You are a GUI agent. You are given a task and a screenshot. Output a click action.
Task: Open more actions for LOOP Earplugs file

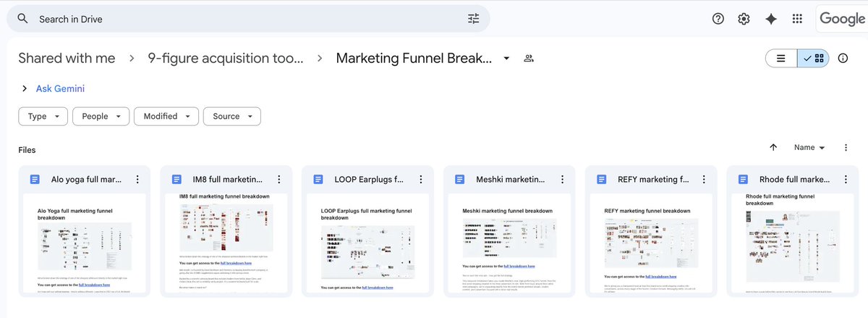[x=421, y=180]
